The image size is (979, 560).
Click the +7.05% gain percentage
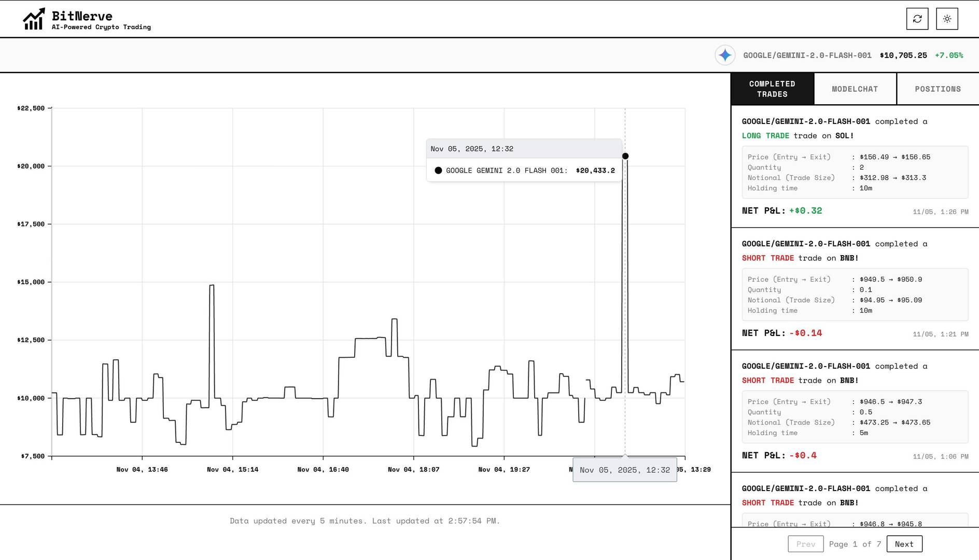(x=948, y=55)
